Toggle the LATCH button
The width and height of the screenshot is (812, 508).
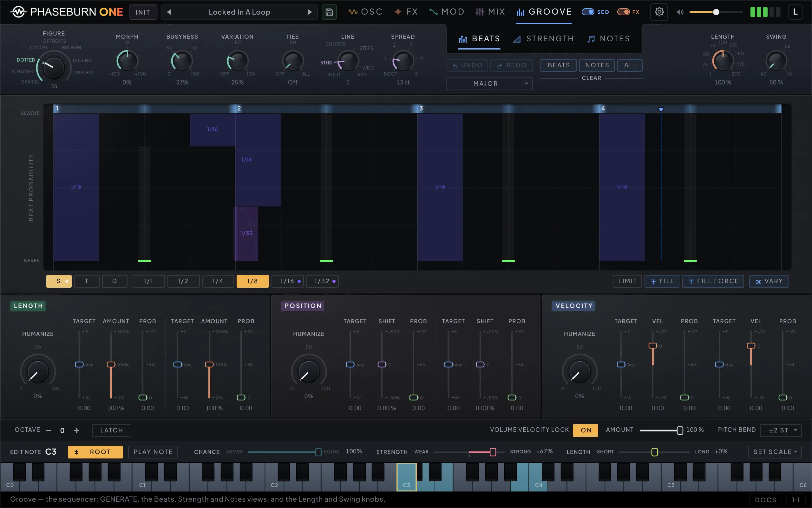[111, 431]
